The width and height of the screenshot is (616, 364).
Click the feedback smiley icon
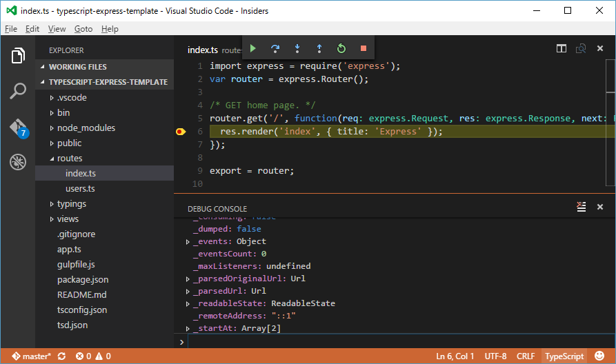coord(599,356)
